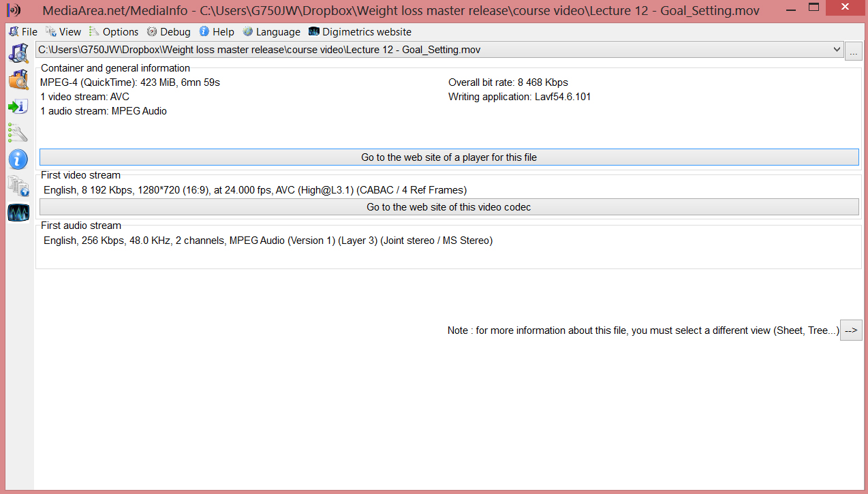868x494 pixels.
Task: Click the Open Folder icon in sidebar
Action: click(x=18, y=79)
